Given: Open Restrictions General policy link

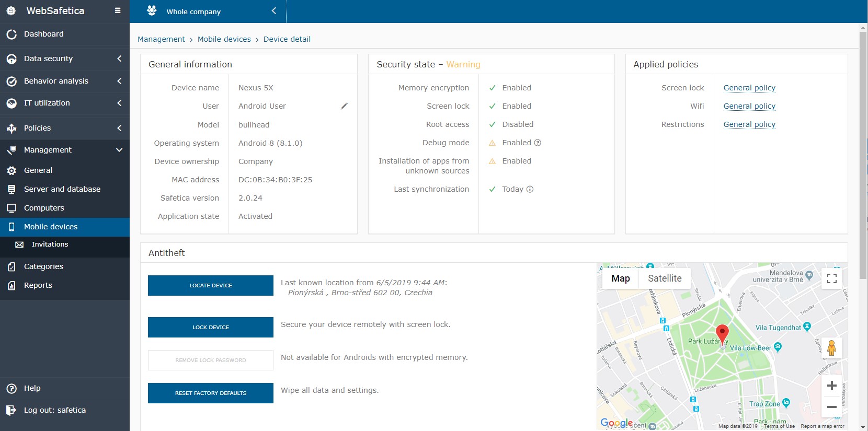Looking at the screenshot, I should click(749, 124).
